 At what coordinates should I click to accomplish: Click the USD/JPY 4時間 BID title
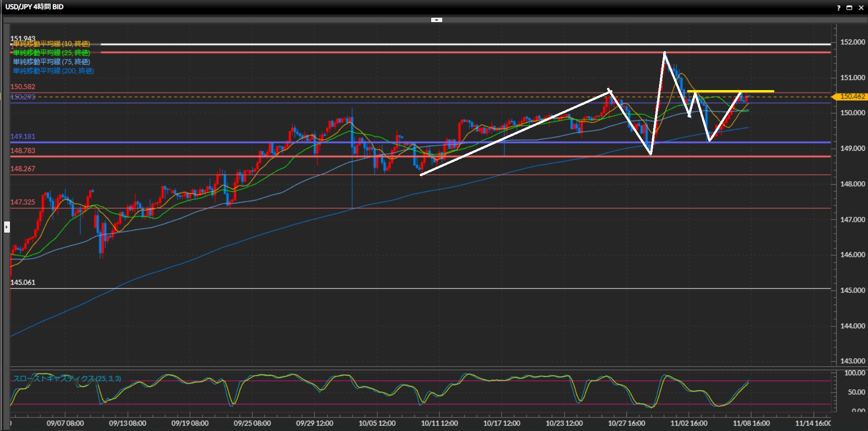34,7
